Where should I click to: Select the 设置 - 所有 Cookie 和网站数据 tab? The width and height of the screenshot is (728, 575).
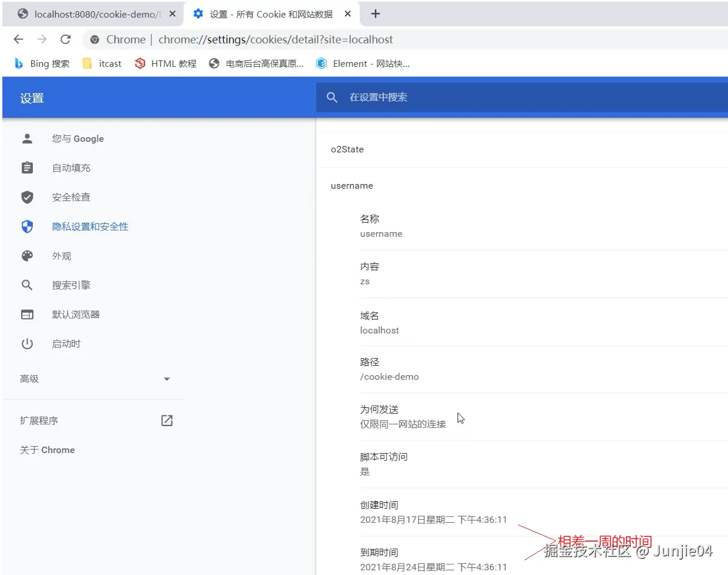(x=273, y=13)
